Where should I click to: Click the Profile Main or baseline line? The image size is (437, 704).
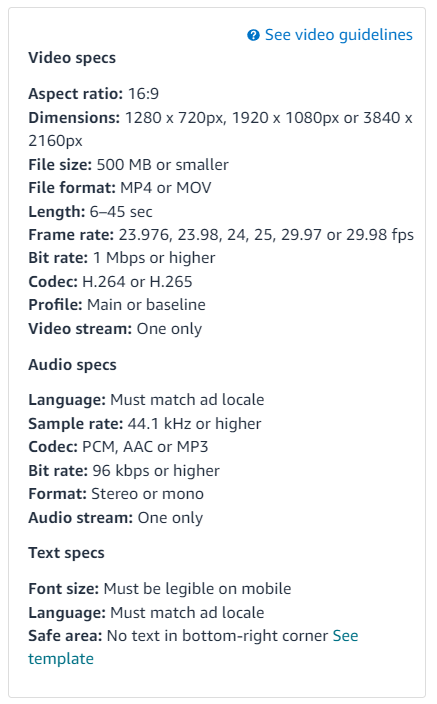pyautogui.click(x=117, y=305)
